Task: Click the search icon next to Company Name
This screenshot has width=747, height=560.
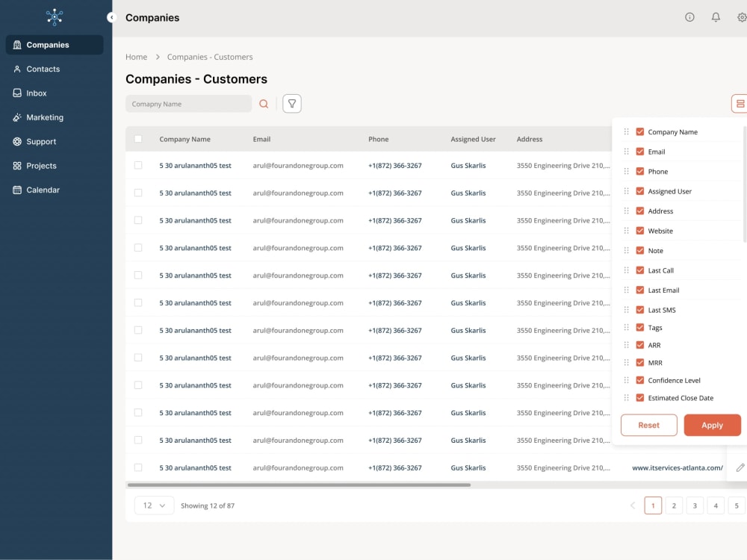Action: click(264, 103)
